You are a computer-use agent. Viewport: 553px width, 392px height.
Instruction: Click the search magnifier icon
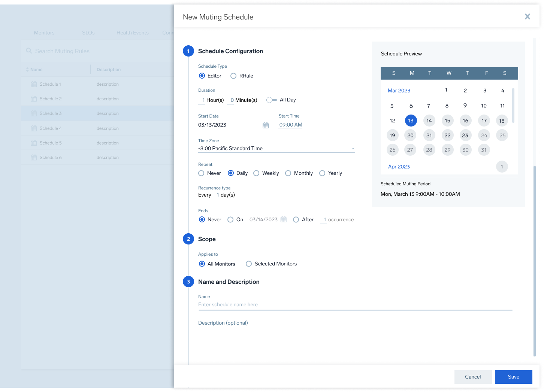(x=29, y=51)
